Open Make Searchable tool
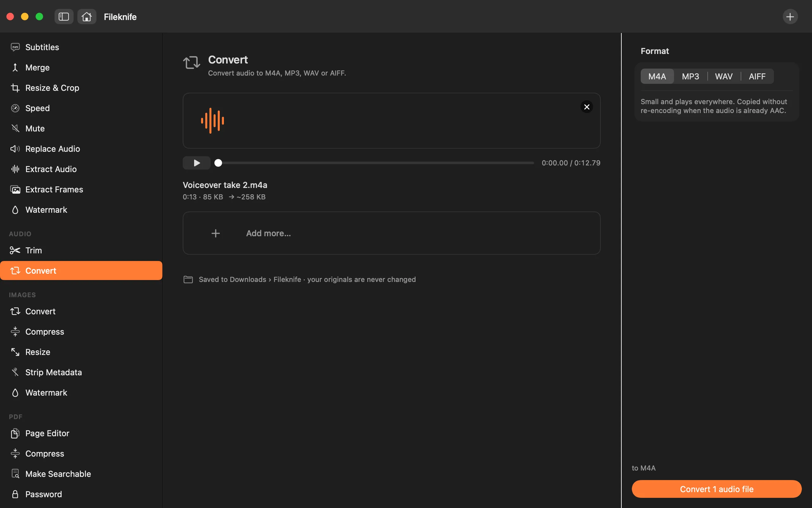This screenshot has height=508, width=812. (81, 474)
